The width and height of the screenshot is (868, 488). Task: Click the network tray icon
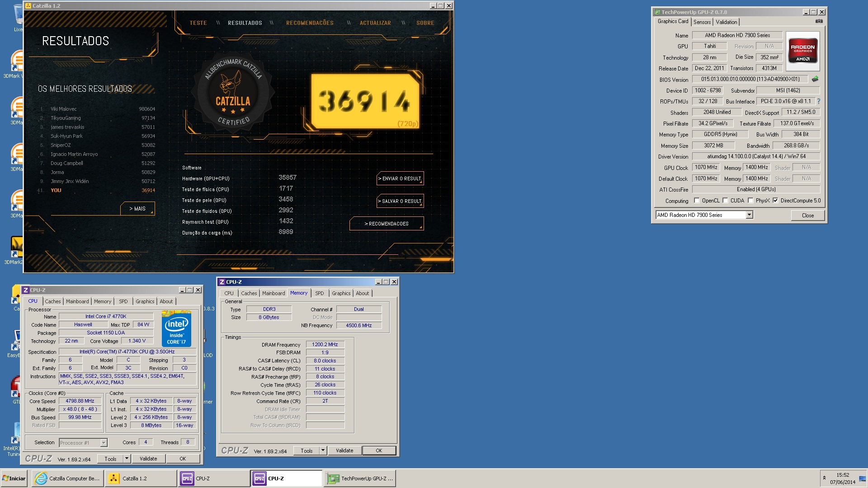[862, 479]
